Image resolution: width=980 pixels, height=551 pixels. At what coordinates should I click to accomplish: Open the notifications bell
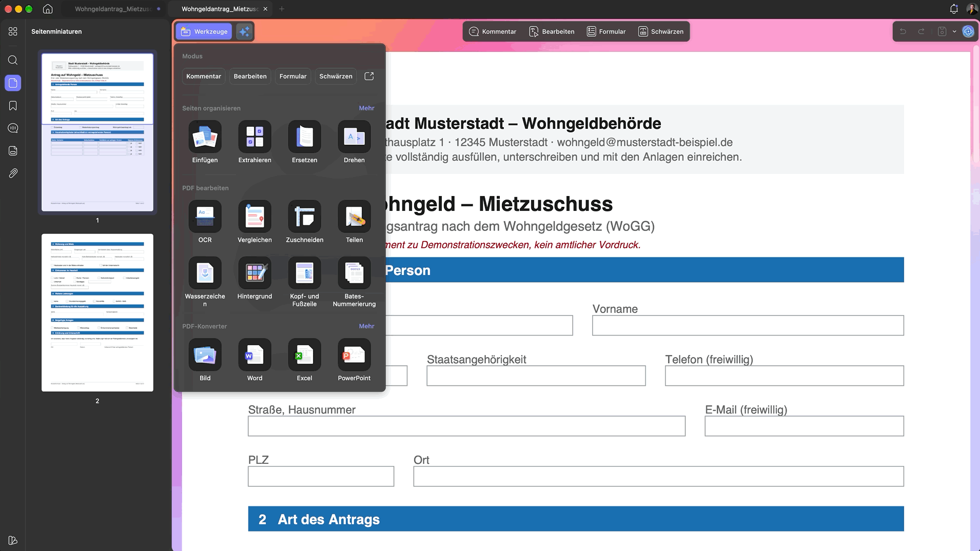954,9
